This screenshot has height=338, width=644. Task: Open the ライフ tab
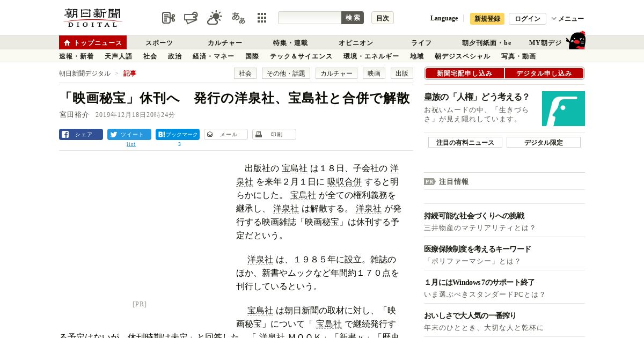(x=421, y=43)
